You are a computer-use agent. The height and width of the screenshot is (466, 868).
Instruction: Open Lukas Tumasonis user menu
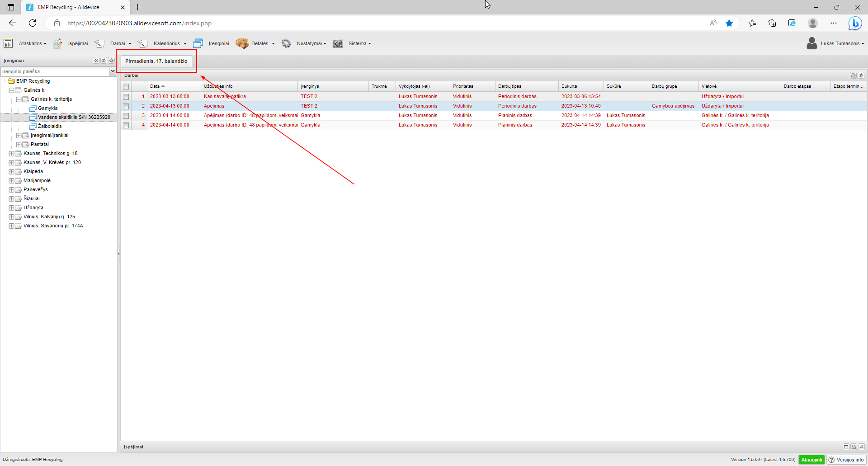pos(842,43)
